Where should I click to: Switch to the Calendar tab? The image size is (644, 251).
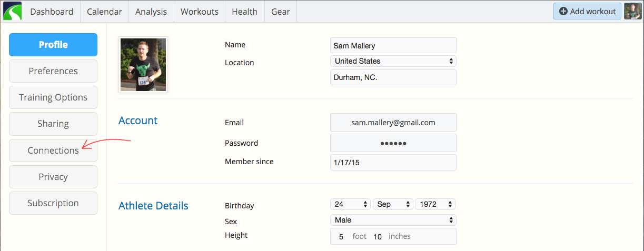(x=104, y=12)
